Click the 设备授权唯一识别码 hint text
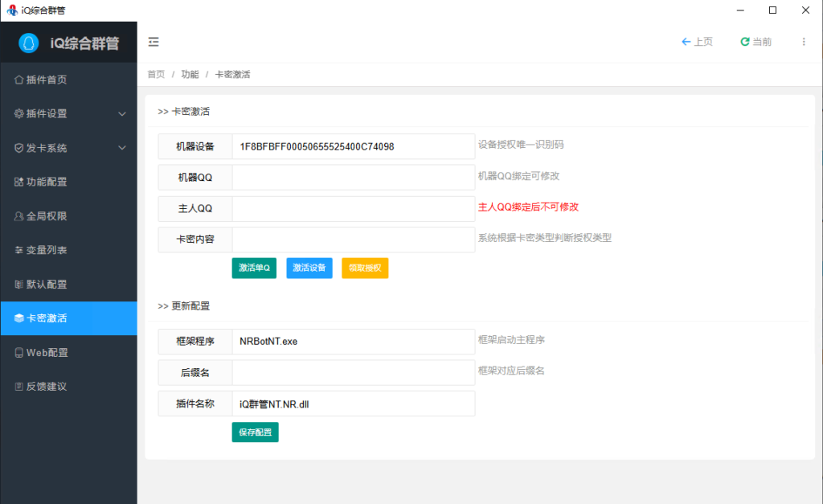Image resolution: width=823 pixels, height=504 pixels. click(521, 145)
